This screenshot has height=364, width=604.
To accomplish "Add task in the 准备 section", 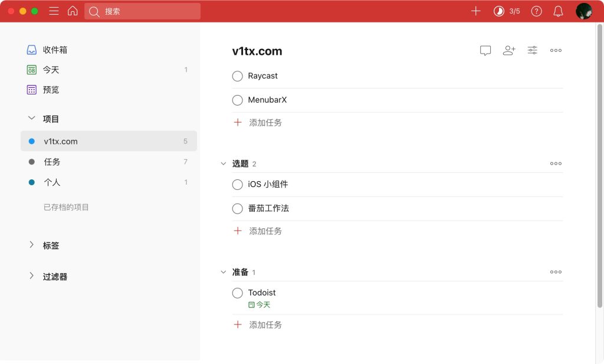I will click(x=258, y=324).
